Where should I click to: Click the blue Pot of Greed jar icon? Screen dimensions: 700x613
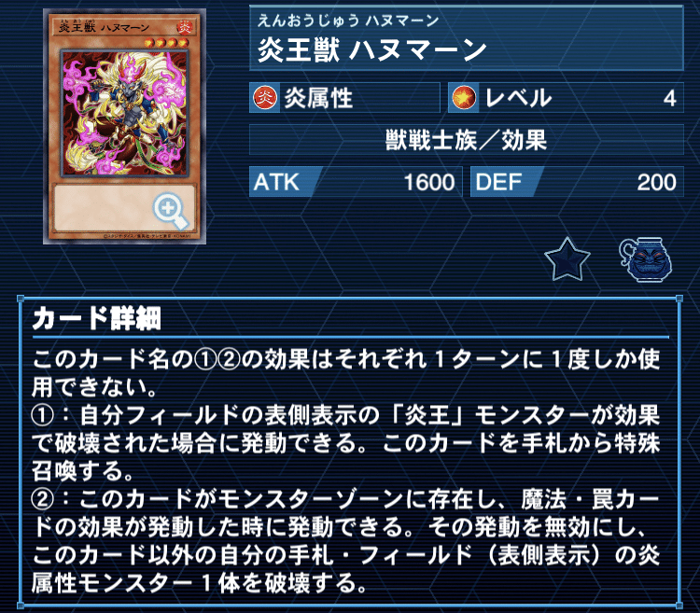646,259
